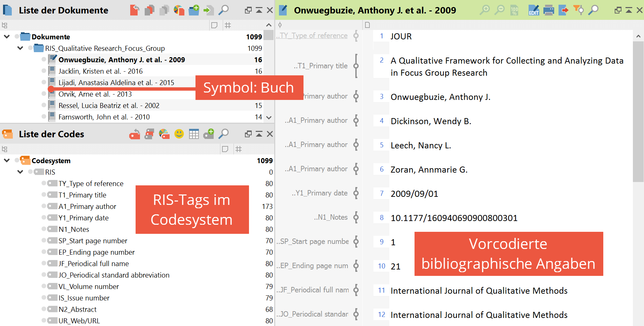Zoom in on the document browser text
The width and height of the screenshot is (644, 326).
(x=485, y=10)
